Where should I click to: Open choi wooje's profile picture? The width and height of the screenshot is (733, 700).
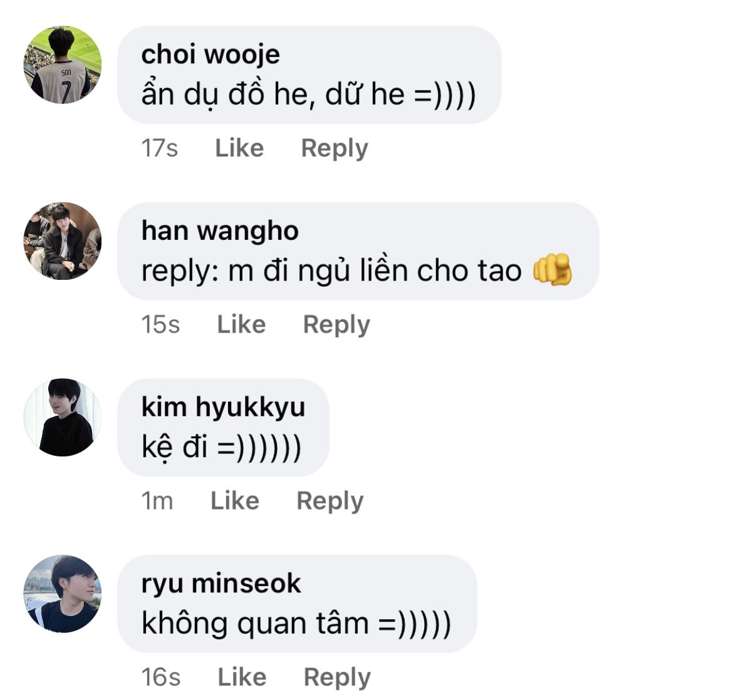coord(63,64)
